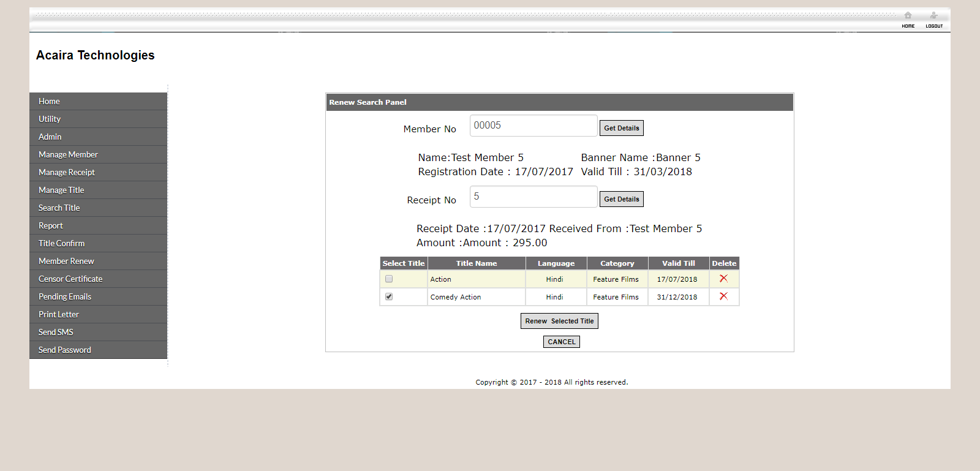Open Manage Member menu item
This screenshot has height=471, width=980.
pyautogui.click(x=68, y=154)
